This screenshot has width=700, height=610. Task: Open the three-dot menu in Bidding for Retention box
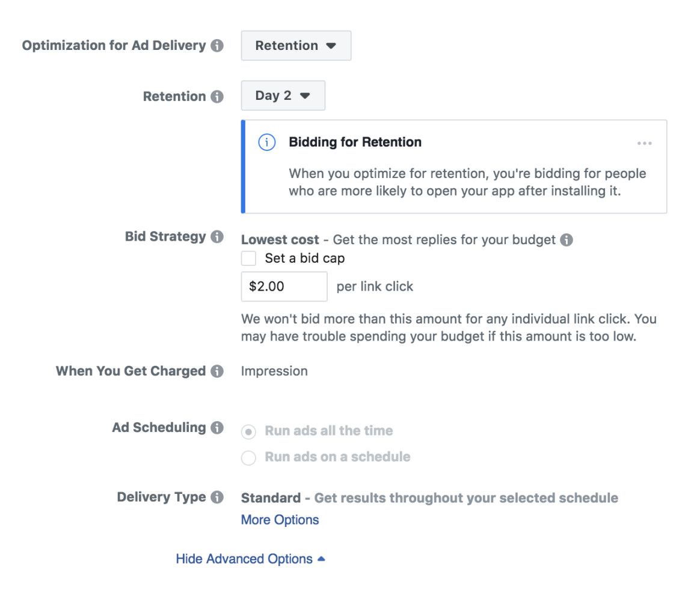[644, 143]
